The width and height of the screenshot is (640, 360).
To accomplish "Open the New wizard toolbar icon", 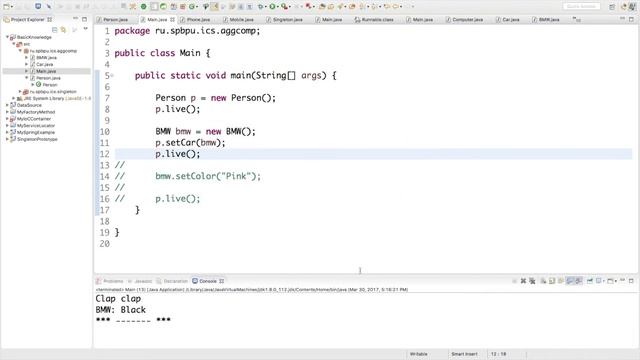I will click(x=6, y=7).
